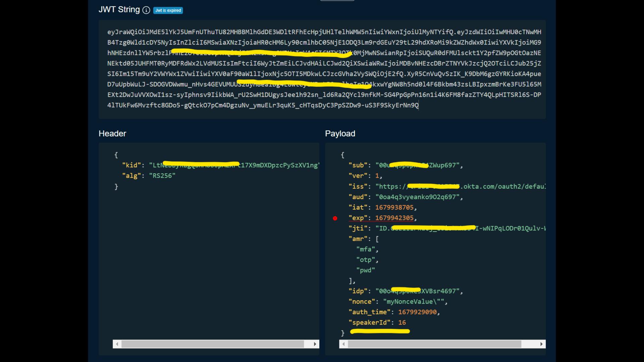The width and height of the screenshot is (644, 362).
Task: Click the "amr" key in Payload
Action: click(358, 239)
